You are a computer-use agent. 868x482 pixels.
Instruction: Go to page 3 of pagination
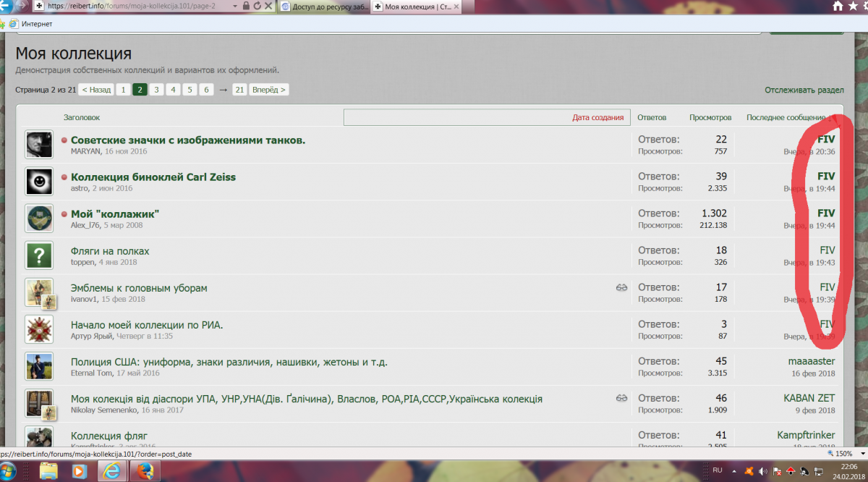click(156, 90)
